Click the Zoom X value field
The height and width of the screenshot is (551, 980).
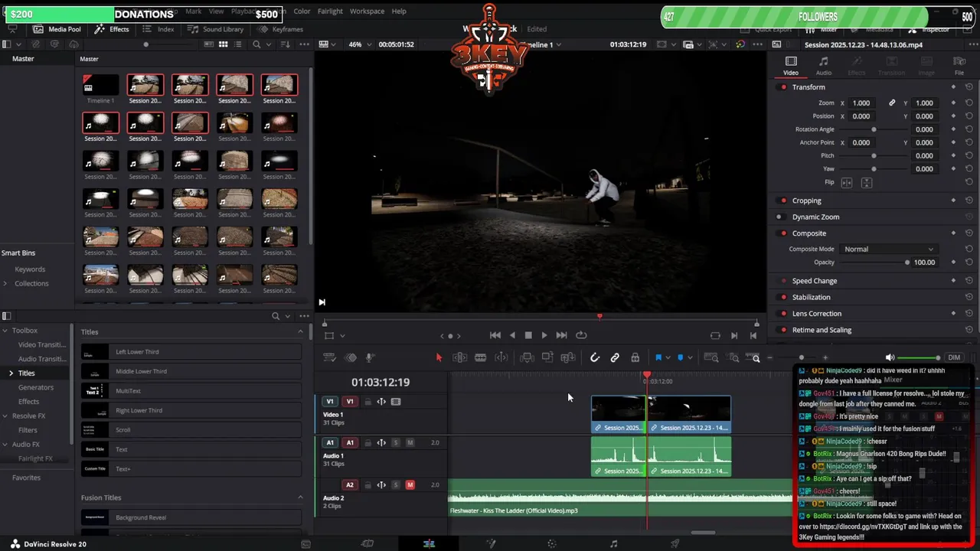(x=861, y=103)
